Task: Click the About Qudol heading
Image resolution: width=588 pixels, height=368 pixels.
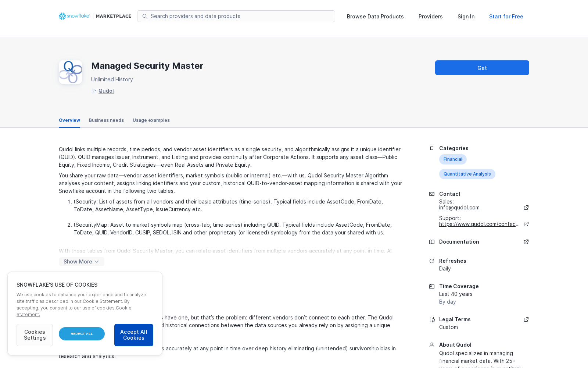Action: pos(455,345)
